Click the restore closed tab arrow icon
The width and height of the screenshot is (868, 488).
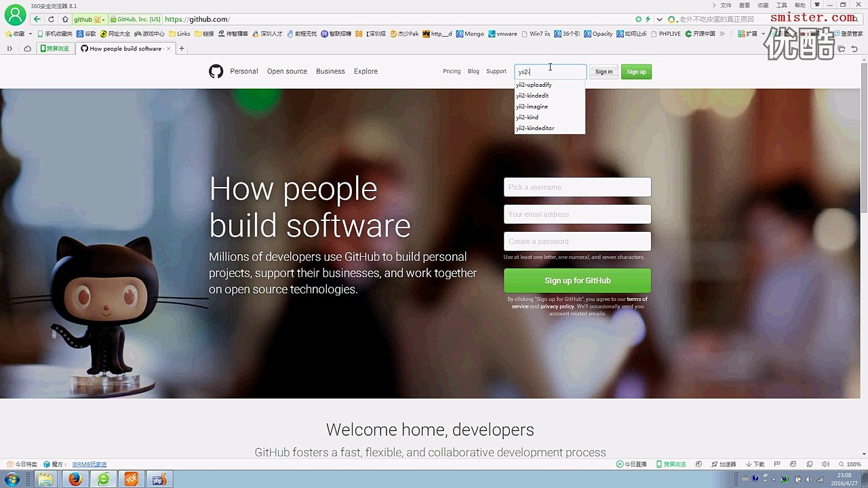854,49
